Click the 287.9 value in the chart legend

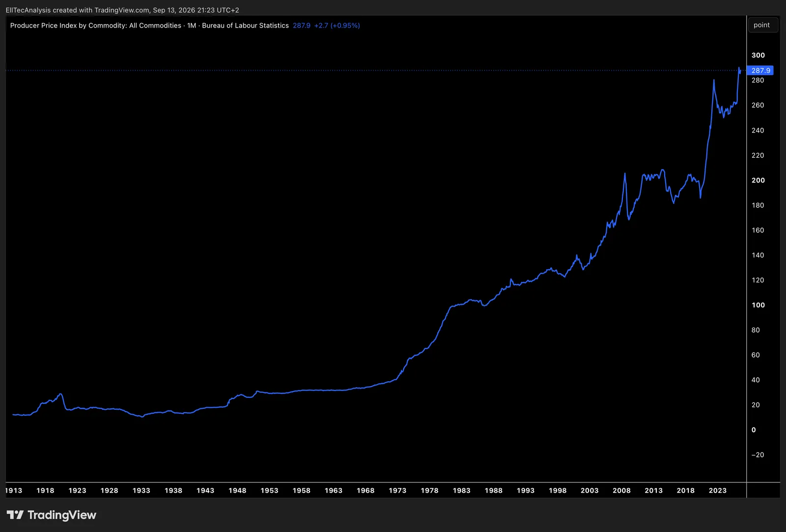pyautogui.click(x=302, y=26)
